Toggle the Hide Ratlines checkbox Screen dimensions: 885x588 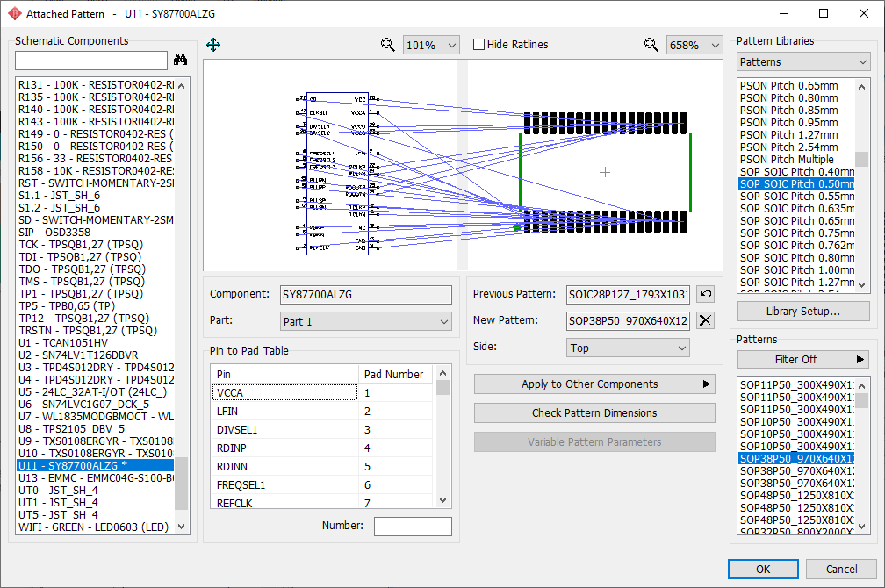click(x=478, y=45)
